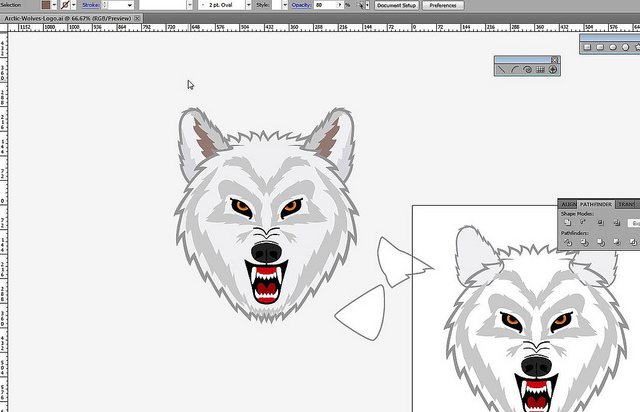
Task: Open the fill color dropdown arrow
Action: pos(54,5)
